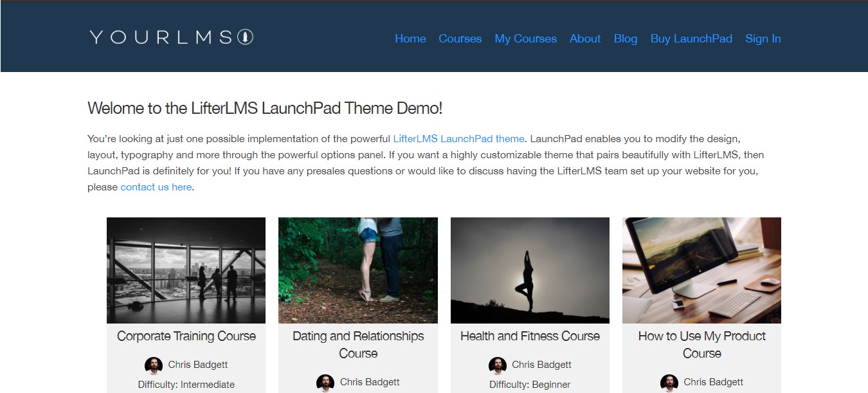Open Dating and Relationships Course thumbnail
Screen dimensions: 868x393
coord(358,270)
